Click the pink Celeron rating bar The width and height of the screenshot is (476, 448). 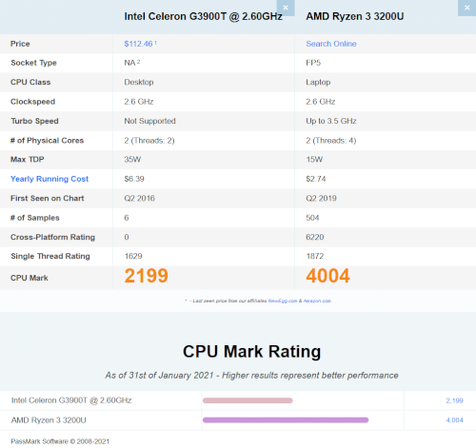pos(248,400)
